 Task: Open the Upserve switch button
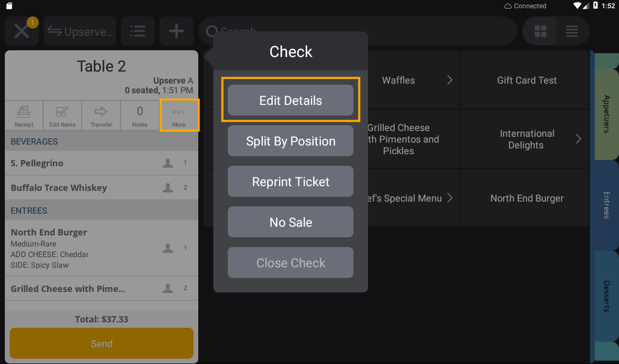click(x=80, y=31)
